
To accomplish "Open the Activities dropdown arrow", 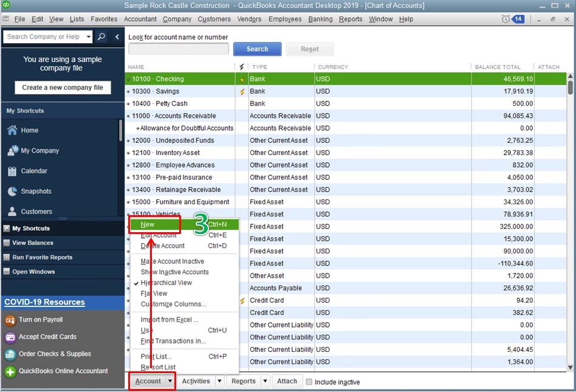I will click(219, 381).
